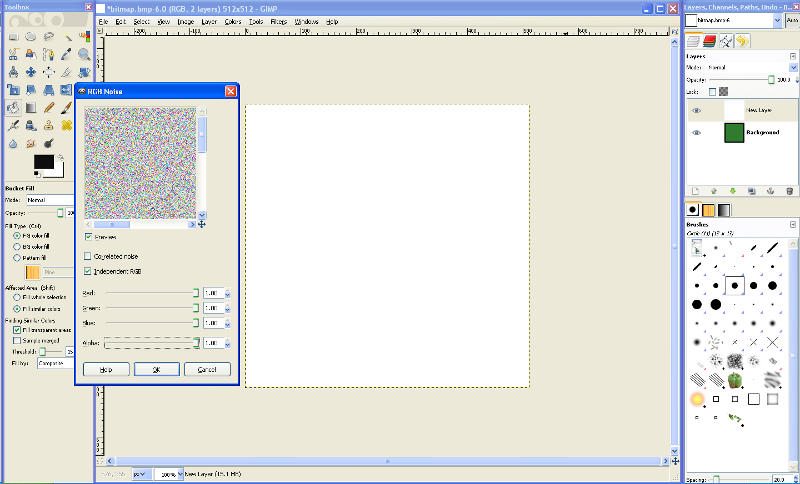Raise the layer with green up arrow
Image resolution: width=800 pixels, height=484 pixels.
pyautogui.click(x=714, y=191)
